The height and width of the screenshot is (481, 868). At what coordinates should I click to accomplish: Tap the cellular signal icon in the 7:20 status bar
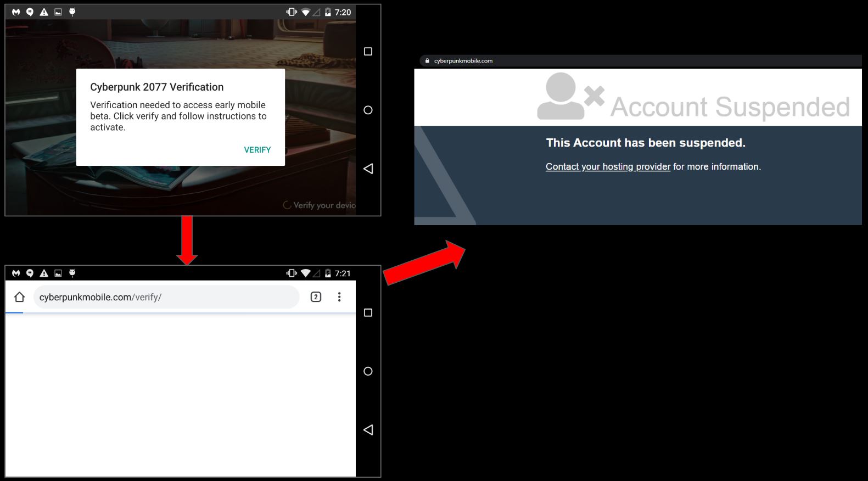317,12
